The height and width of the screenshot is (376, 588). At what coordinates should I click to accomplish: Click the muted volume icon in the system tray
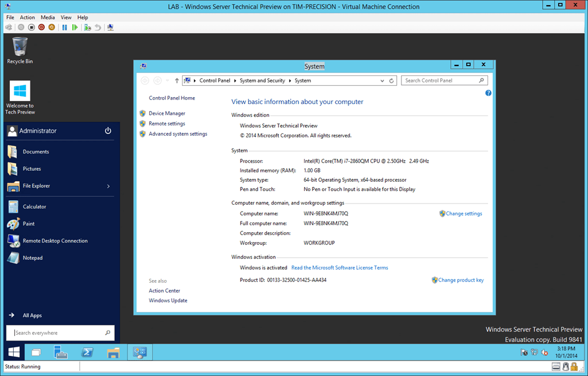(x=544, y=352)
